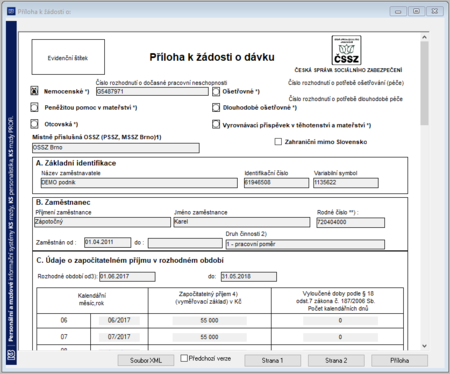Click A. Základní identifikace heading
The width and height of the screenshot is (450, 374).
click(76, 163)
